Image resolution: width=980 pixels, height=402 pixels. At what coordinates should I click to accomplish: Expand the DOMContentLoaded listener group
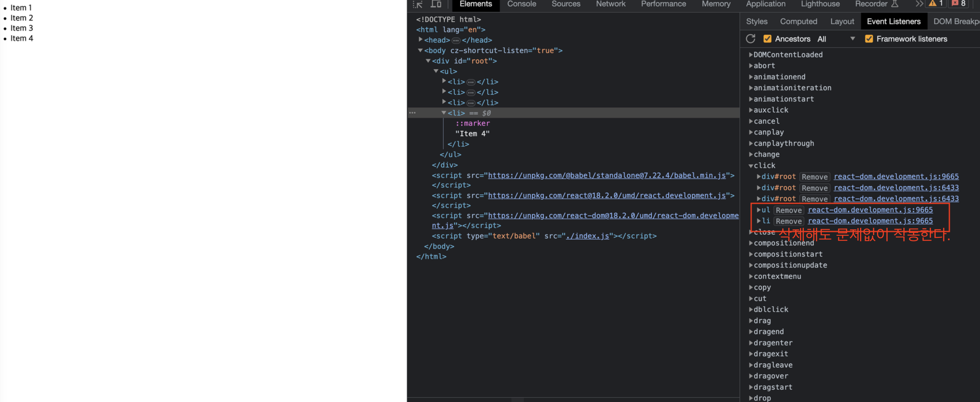point(751,55)
